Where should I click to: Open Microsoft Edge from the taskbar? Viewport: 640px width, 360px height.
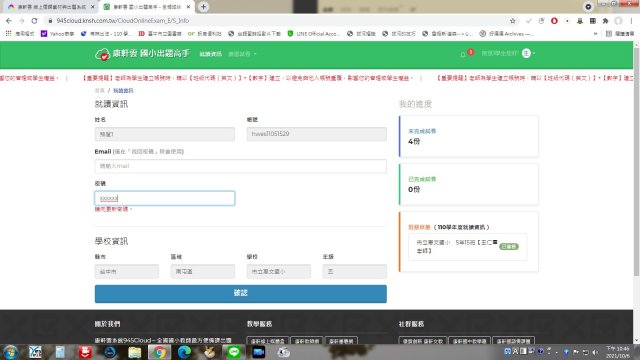(184, 352)
